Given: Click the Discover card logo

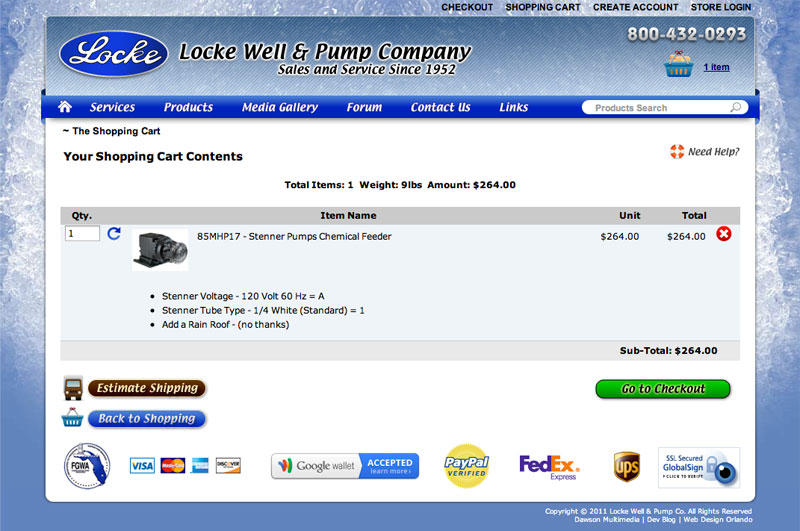Looking at the screenshot, I should (228, 465).
